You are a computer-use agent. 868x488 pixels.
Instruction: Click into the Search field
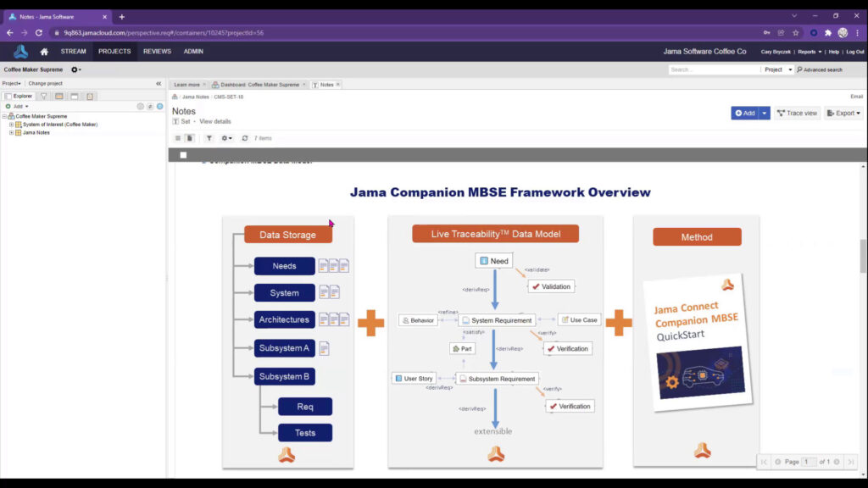click(714, 69)
